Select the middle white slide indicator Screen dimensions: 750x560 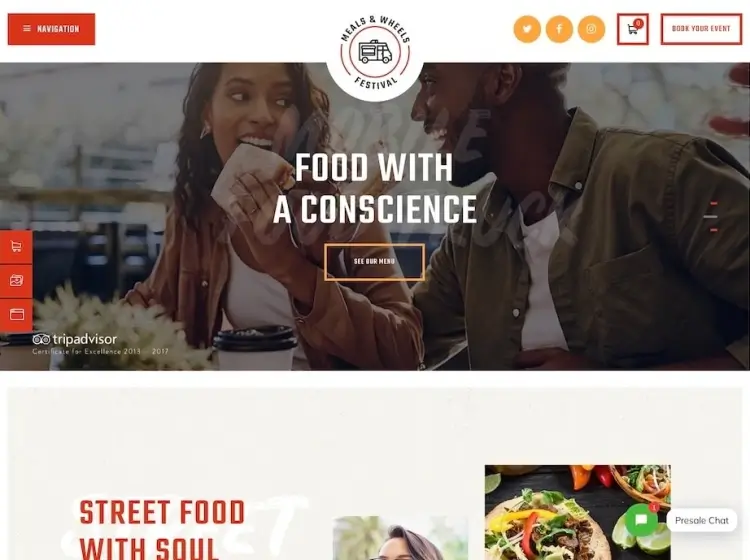tap(710, 217)
